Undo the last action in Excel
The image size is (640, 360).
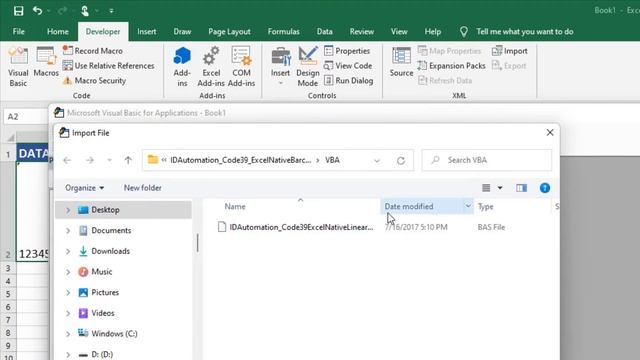37,11
